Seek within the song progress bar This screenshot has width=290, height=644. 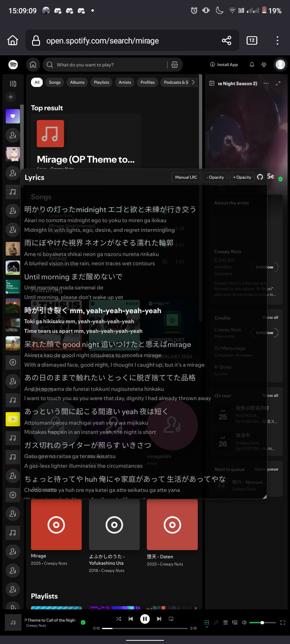[x=145, y=628]
